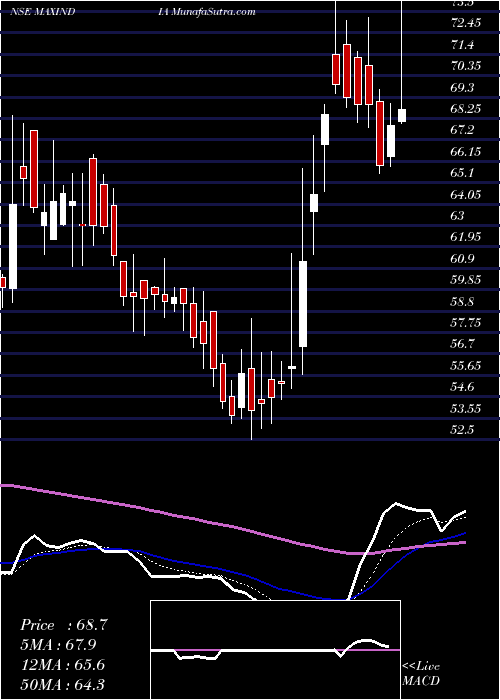This screenshot has width=500, height=700.
Task: Click the 60.9 price axis label
Action: pos(463,258)
